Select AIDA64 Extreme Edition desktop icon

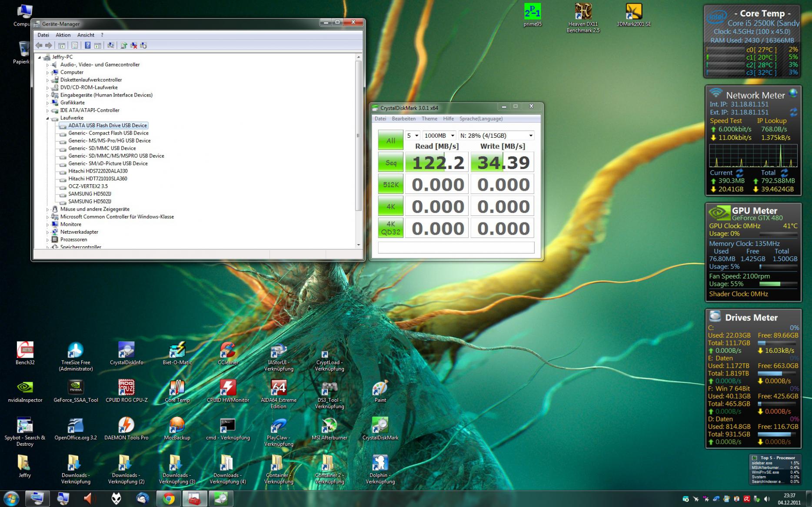(x=279, y=394)
